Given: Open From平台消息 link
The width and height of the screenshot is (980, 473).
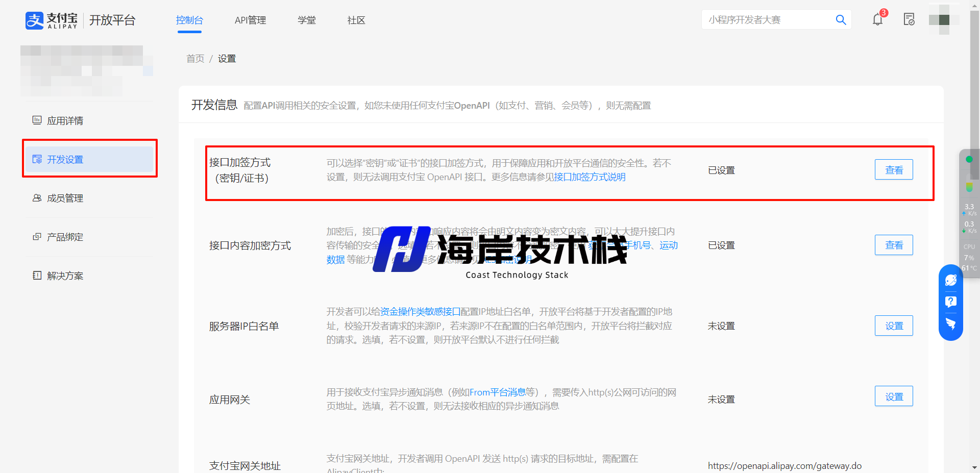Looking at the screenshot, I should (498, 392).
